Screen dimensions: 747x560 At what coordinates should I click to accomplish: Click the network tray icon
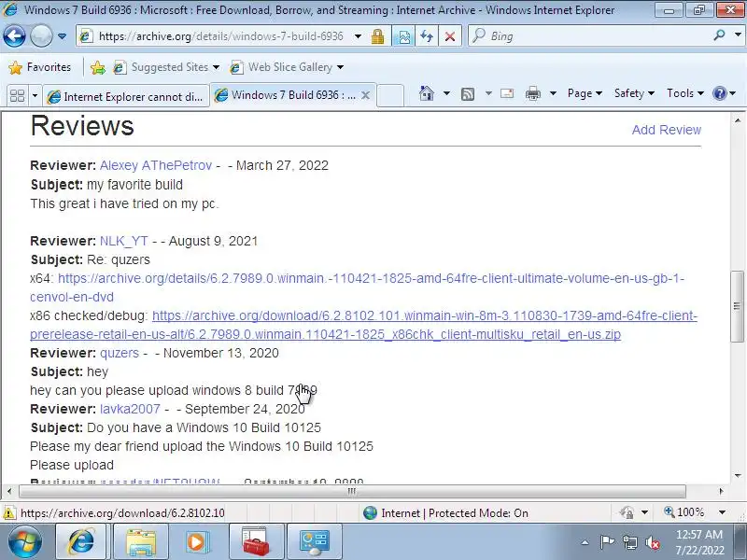click(629, 542)
